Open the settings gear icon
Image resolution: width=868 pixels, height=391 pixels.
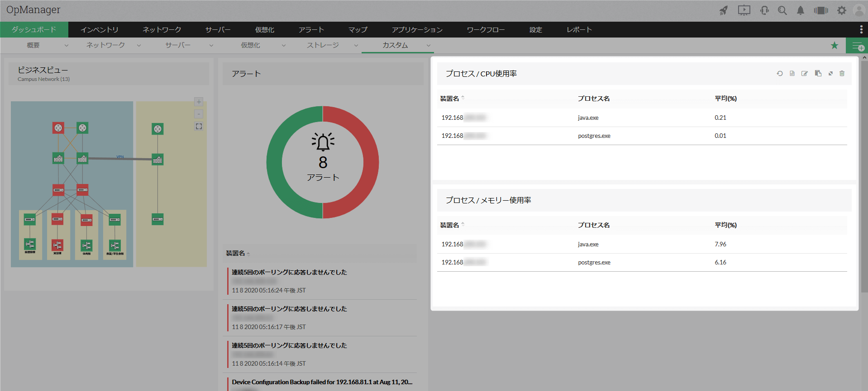tap(841, 10)
